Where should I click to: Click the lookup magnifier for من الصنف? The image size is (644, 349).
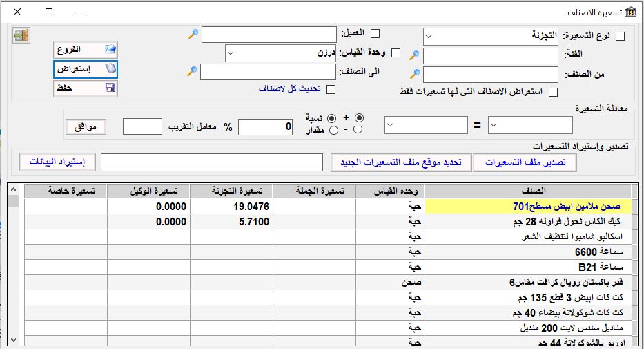(x=414, y=74)
